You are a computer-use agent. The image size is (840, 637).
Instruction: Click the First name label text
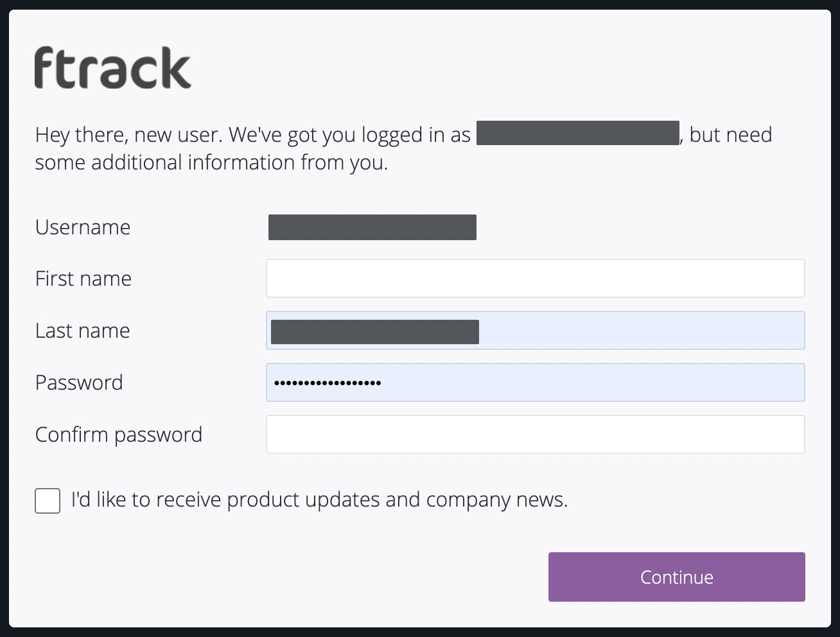[x=83, y=279]
